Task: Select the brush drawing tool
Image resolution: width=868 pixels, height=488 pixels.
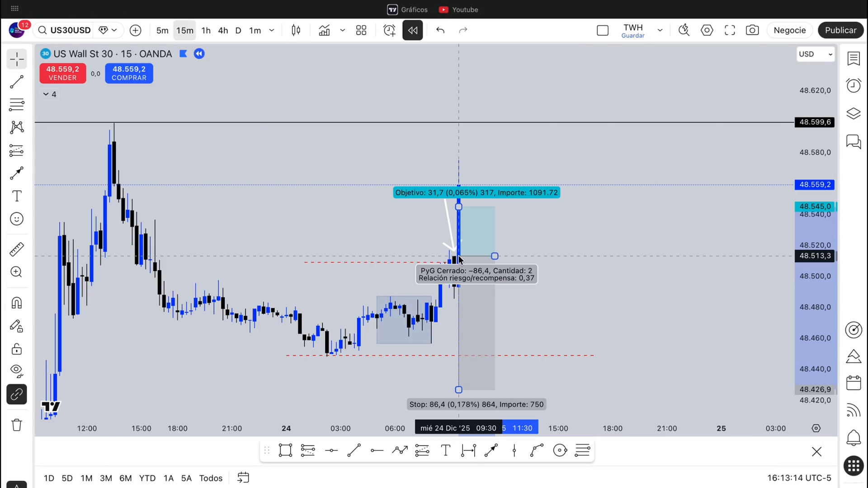Action: [x=17, y=173]
